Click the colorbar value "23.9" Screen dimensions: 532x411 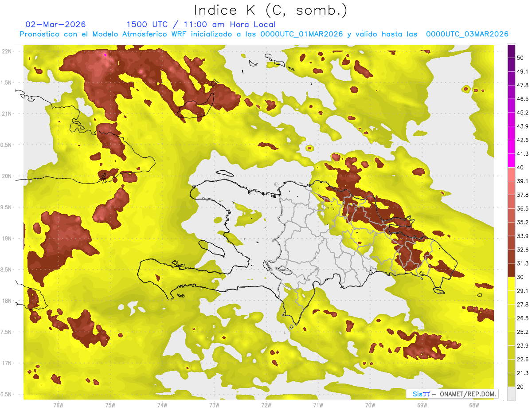[523, 345]
